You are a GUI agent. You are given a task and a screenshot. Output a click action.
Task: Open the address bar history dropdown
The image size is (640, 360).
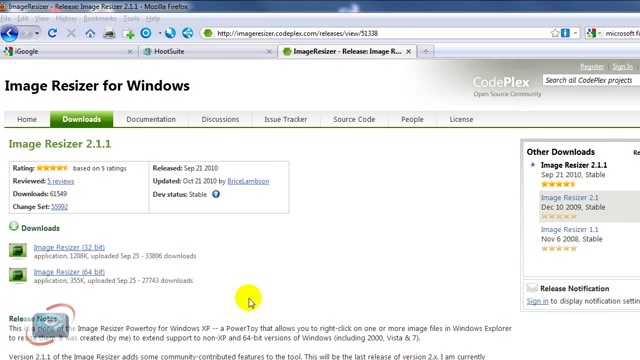click(576, 33)
